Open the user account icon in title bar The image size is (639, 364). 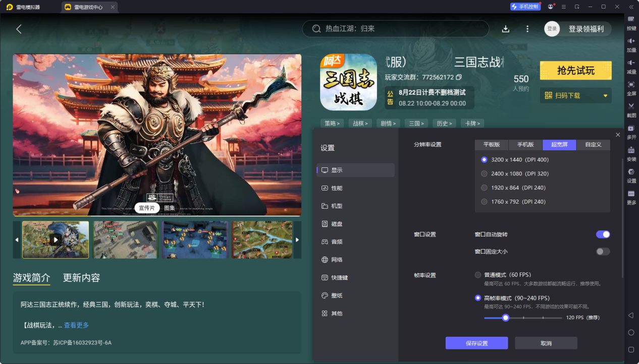550,7
